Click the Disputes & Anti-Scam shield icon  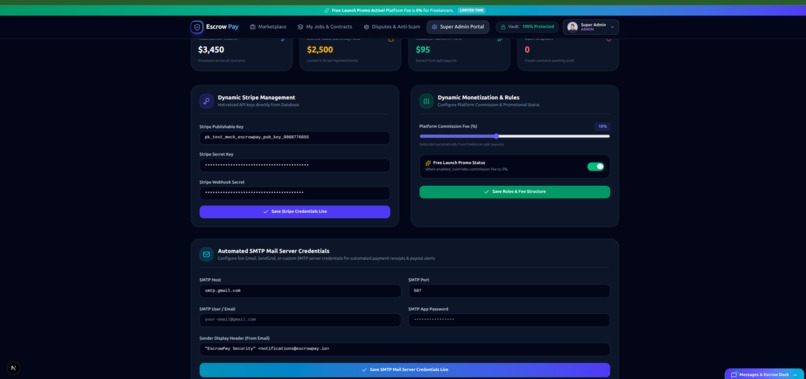367,27
